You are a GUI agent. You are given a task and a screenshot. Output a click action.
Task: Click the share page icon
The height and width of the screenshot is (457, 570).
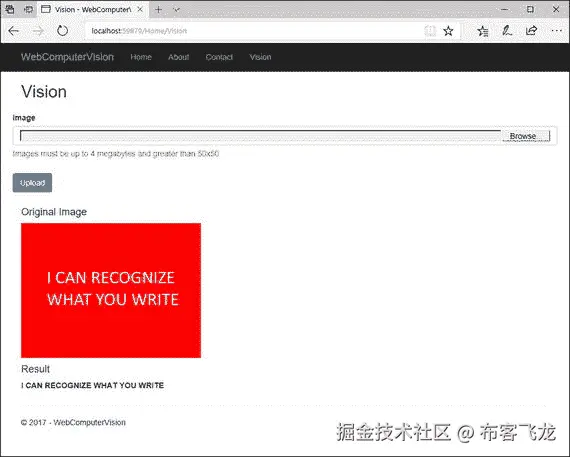[531, 31]
